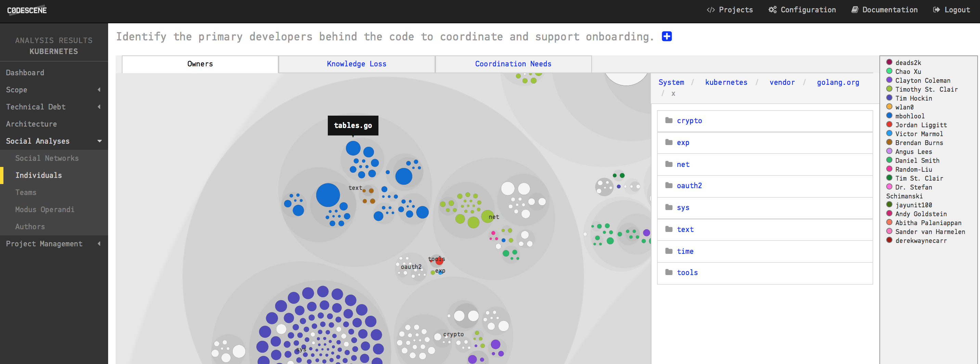This screenshot has height=364, width=980.
Task: Click Jordan Liggitt legend color swatch
Action: [x=889, y=125]
